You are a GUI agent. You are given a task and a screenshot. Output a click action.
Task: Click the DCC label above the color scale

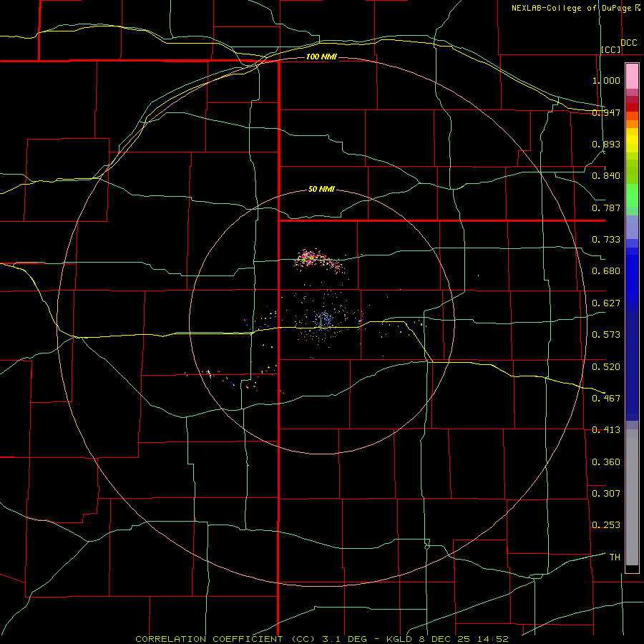(628, 43)
